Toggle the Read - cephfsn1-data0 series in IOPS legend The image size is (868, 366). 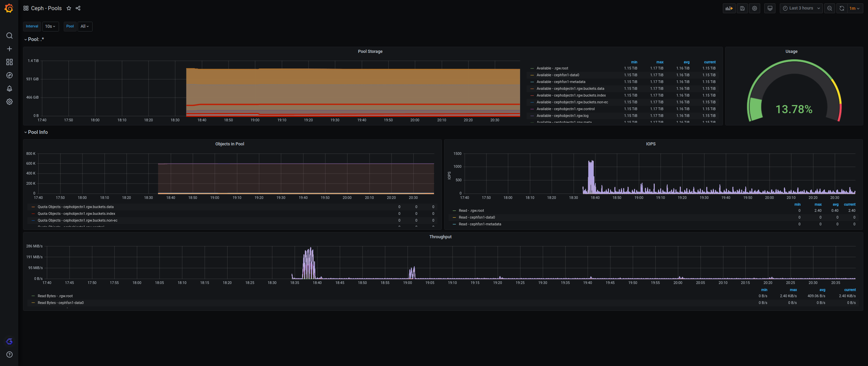coord(476,217)
